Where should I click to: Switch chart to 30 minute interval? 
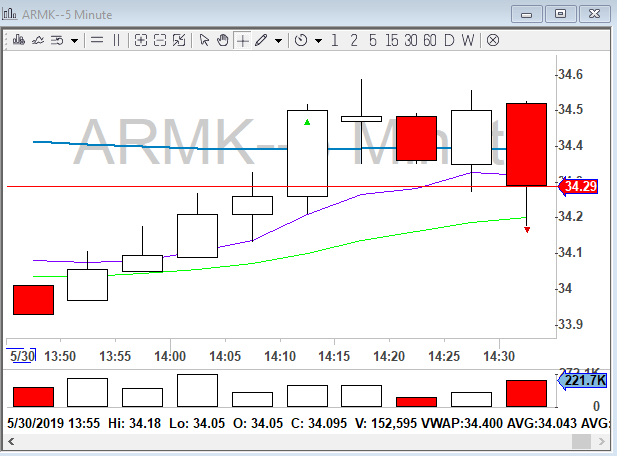pos(410,40)
